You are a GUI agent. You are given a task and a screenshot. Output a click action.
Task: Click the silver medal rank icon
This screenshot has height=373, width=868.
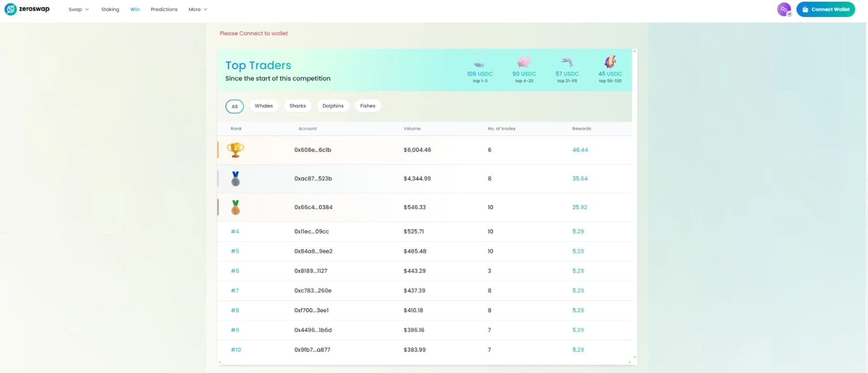point(235,179)
